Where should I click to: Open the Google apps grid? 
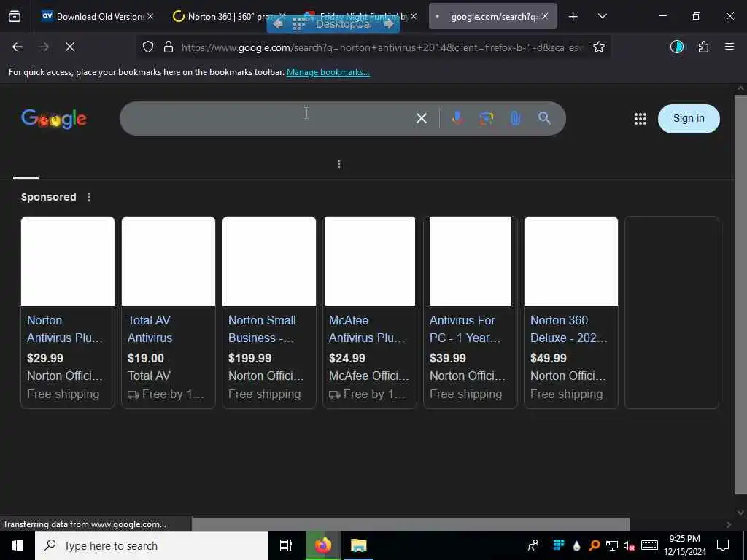coord(640,119)
